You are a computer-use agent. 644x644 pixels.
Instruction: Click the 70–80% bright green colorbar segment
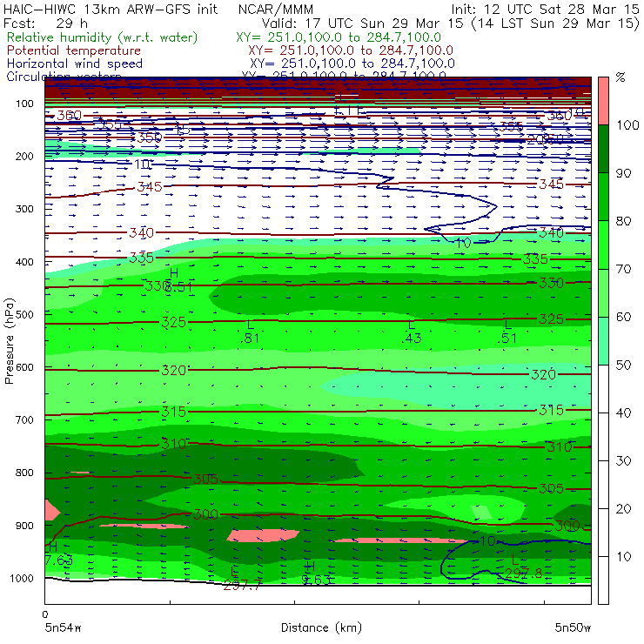click(x=603, y=245)
